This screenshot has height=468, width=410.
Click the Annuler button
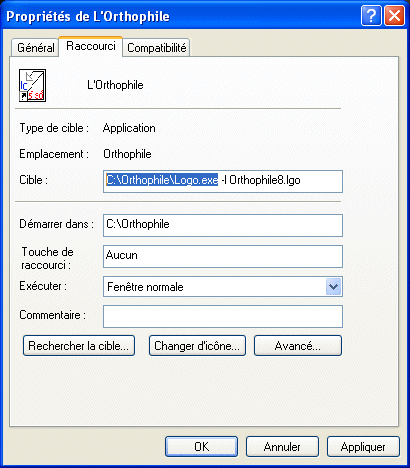point(282,447)
